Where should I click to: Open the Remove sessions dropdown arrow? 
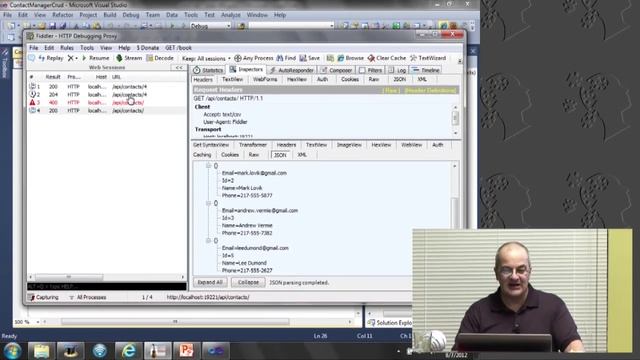point(76,59)
